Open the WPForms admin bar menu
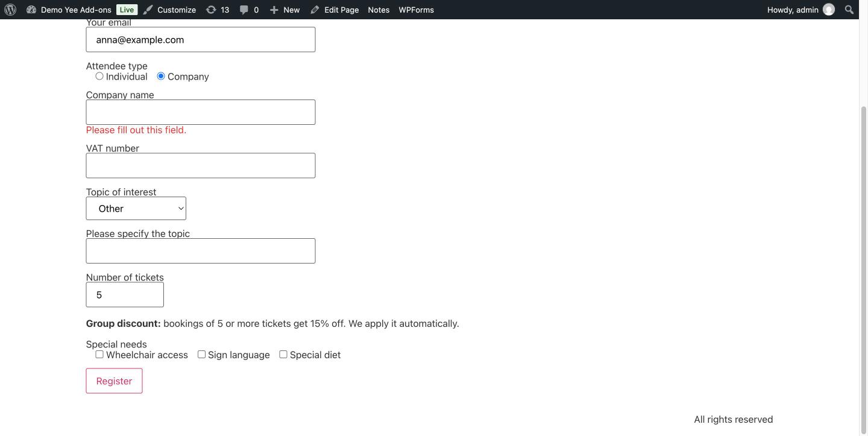This screenshot has height=436, width=868. click(416, 10)
